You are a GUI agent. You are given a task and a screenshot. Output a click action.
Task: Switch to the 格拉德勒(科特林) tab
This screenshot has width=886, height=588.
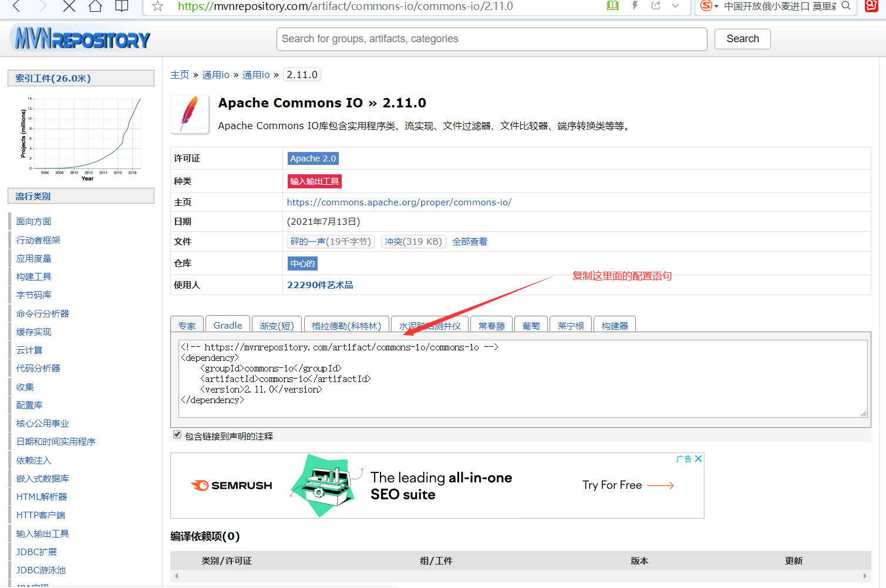pyautogui.click(x=346, y=326)
